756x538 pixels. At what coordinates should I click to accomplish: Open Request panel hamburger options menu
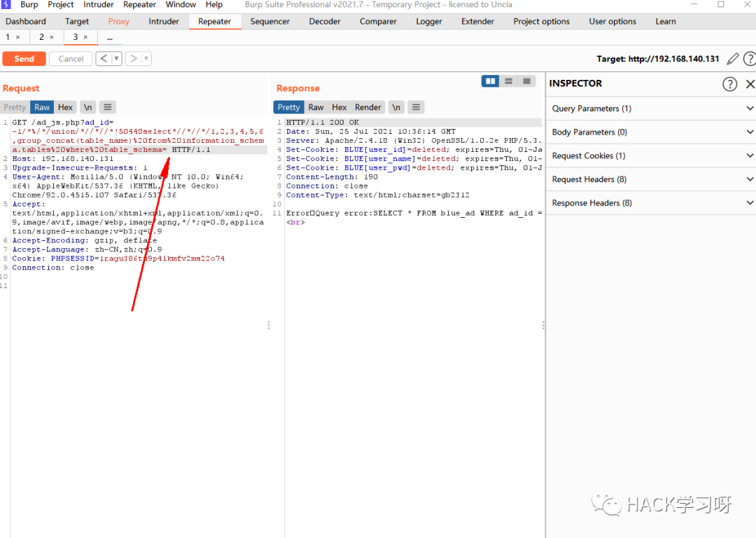[108, 107]
